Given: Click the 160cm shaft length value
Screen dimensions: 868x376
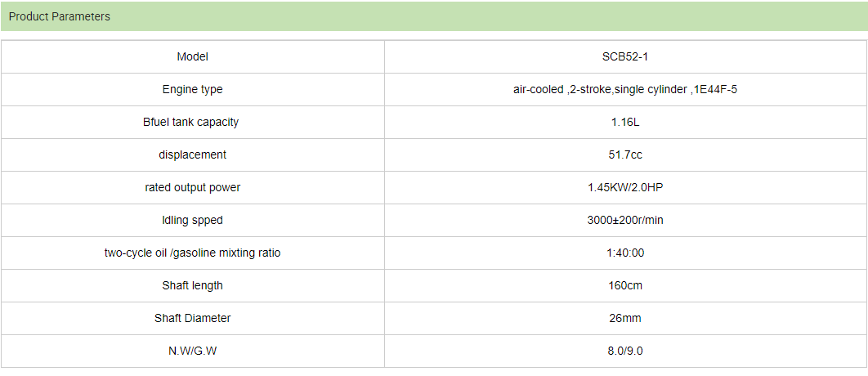Looking at the screenshot, I should pyautogui.click(x=624, y=286).
